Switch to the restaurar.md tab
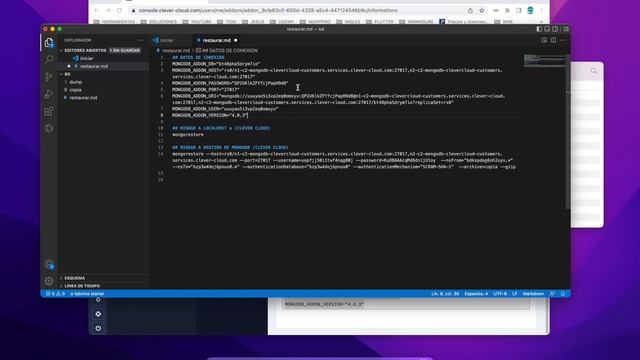The height and width of the screenshot is (360, 640). 216,40
